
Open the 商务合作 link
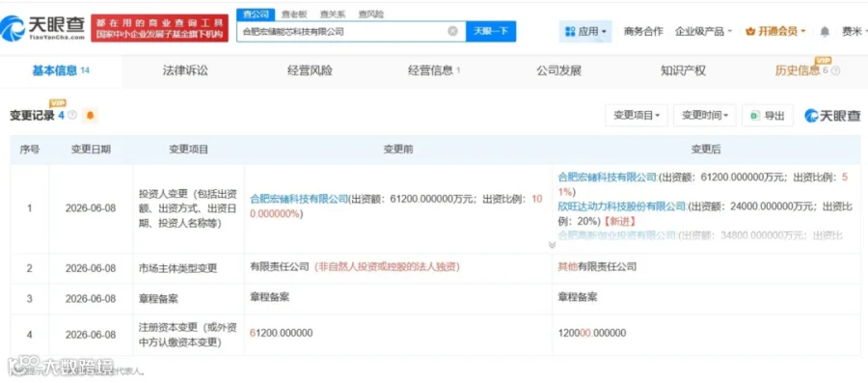(642, 32)
